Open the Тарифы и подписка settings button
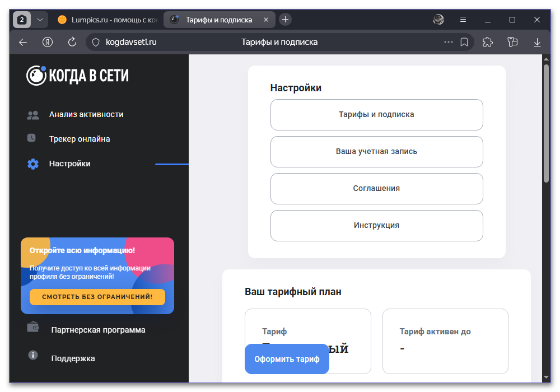 [x=376, y=115]
